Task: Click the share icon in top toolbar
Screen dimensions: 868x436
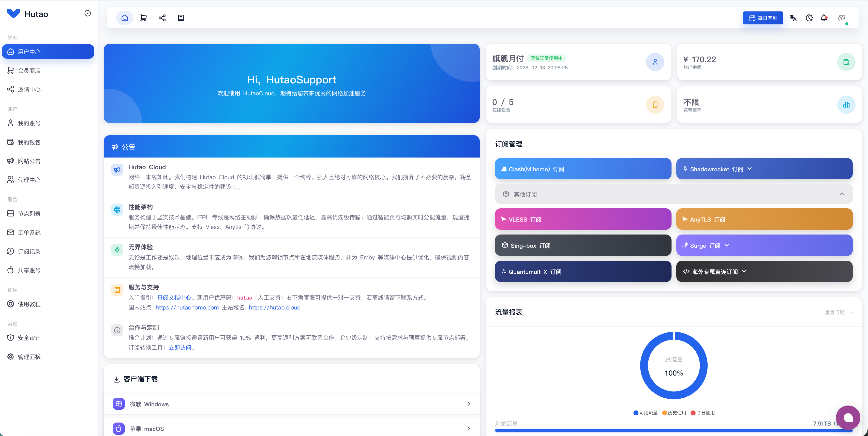Action: tap(162, 18)
